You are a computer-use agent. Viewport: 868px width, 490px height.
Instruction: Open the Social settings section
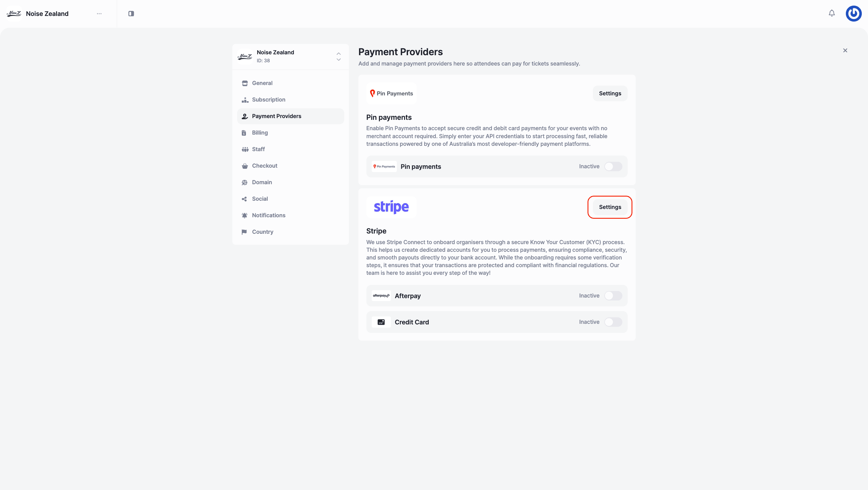260,199
